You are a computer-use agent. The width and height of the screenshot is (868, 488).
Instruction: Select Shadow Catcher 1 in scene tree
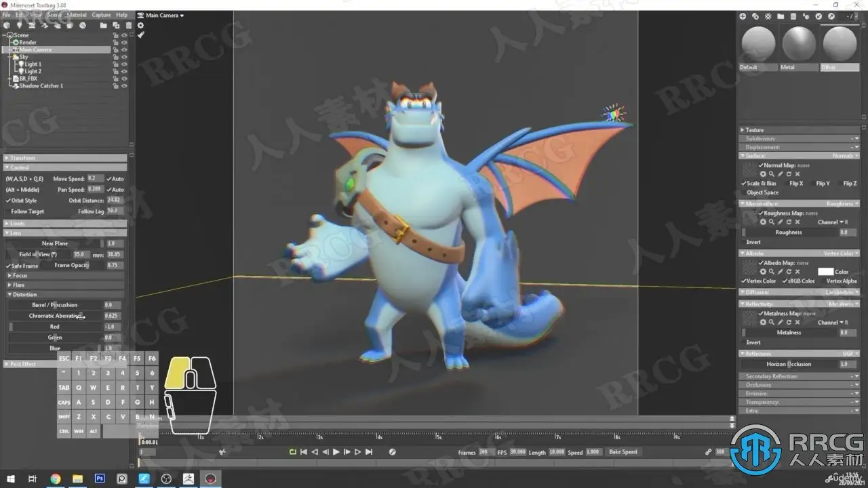coord(41,86)
